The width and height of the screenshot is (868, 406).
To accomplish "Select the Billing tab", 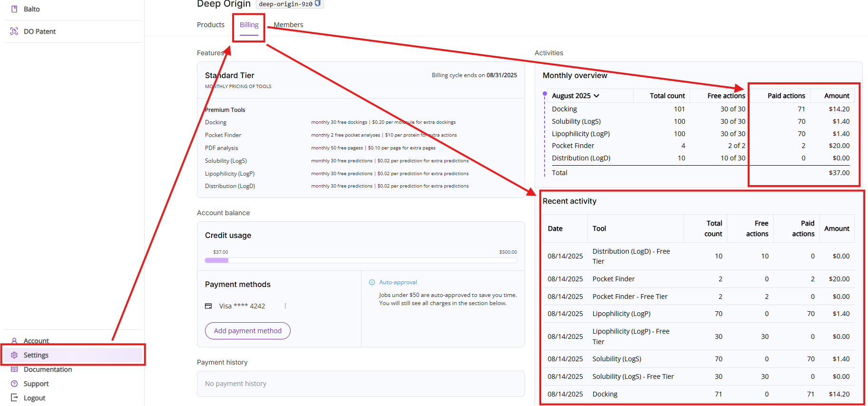I will click(x=249, y=25).
